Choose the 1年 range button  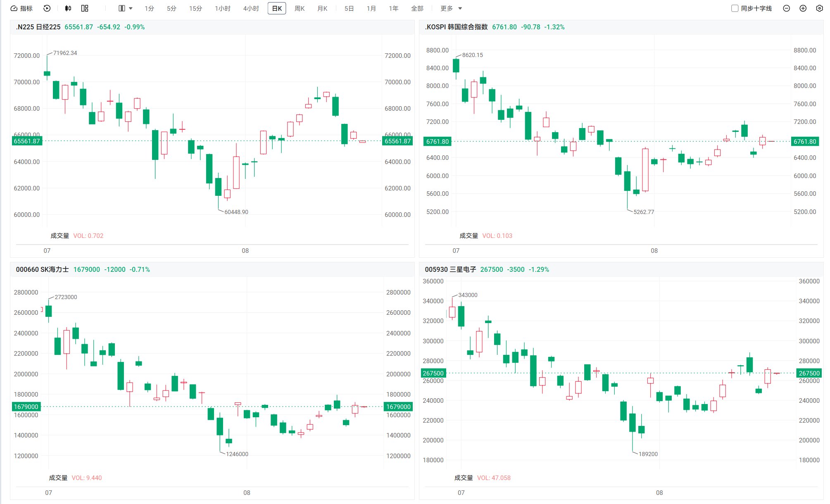394,8
